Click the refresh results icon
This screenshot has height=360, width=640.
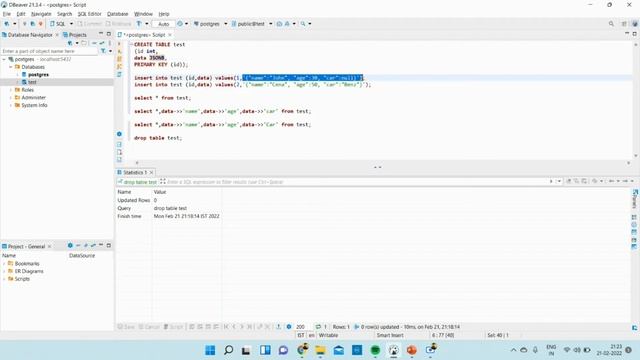[x=318, y=327]
